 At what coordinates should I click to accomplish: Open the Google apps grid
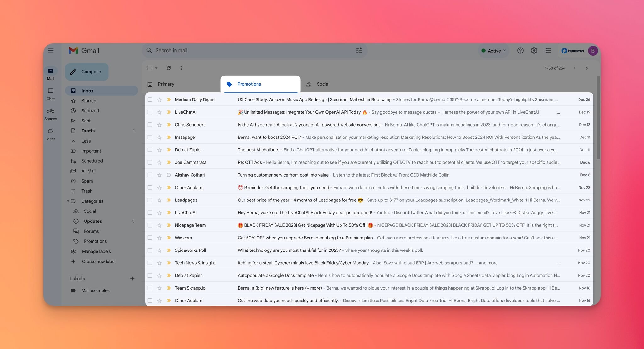[548, 51]
